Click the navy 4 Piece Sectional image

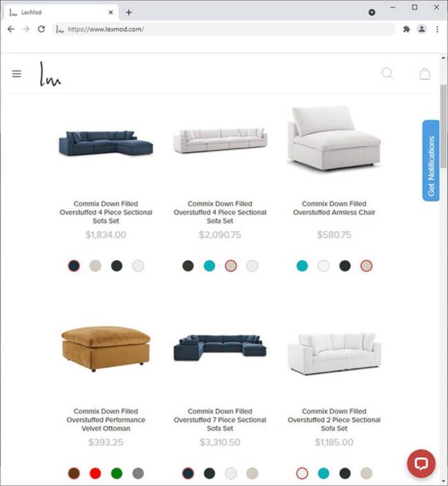pos(105,143)
